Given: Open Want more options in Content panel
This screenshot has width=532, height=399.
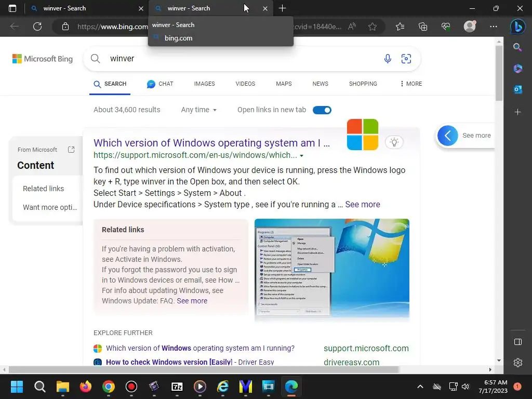Looking at the screenshot, I should pyautogui.click(x=50, y=207).
